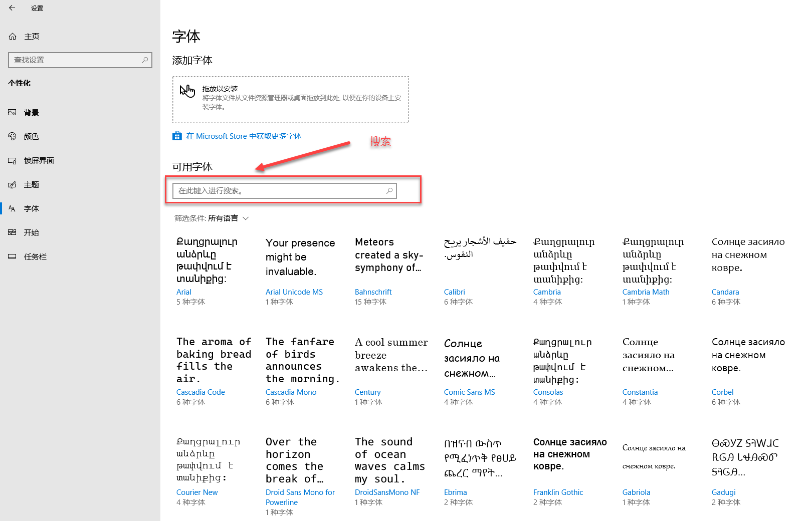Click the back arrow icon in Settings
Viewport: 812px width, 521px height.
click(12, 8)
